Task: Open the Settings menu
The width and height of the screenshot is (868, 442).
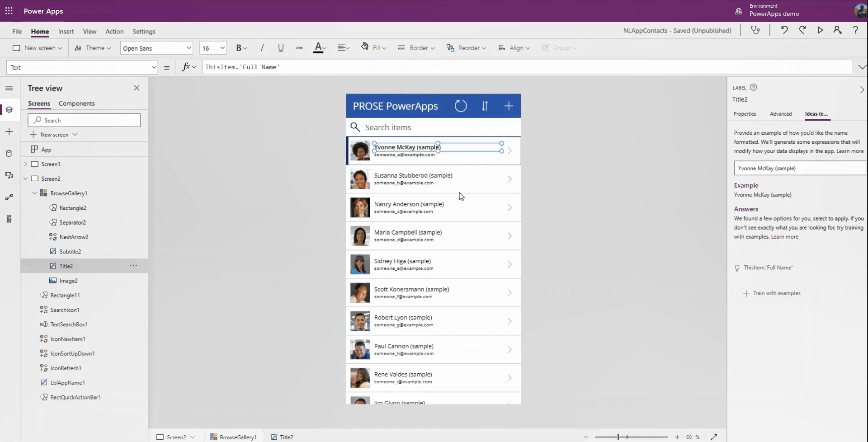Action: coord(144,31)
